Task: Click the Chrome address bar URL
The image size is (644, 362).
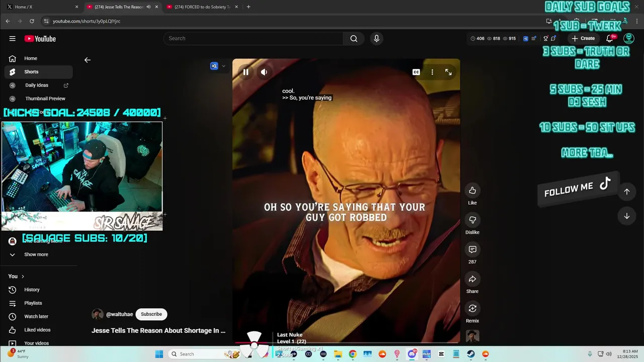Action: click(x=87, y=21)
